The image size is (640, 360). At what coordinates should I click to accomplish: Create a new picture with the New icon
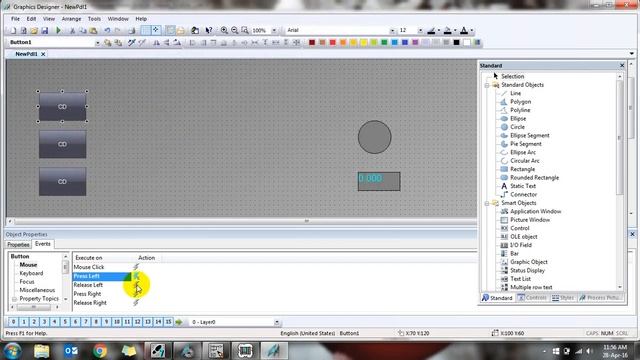pyautogui.click(x=13, y=31)
